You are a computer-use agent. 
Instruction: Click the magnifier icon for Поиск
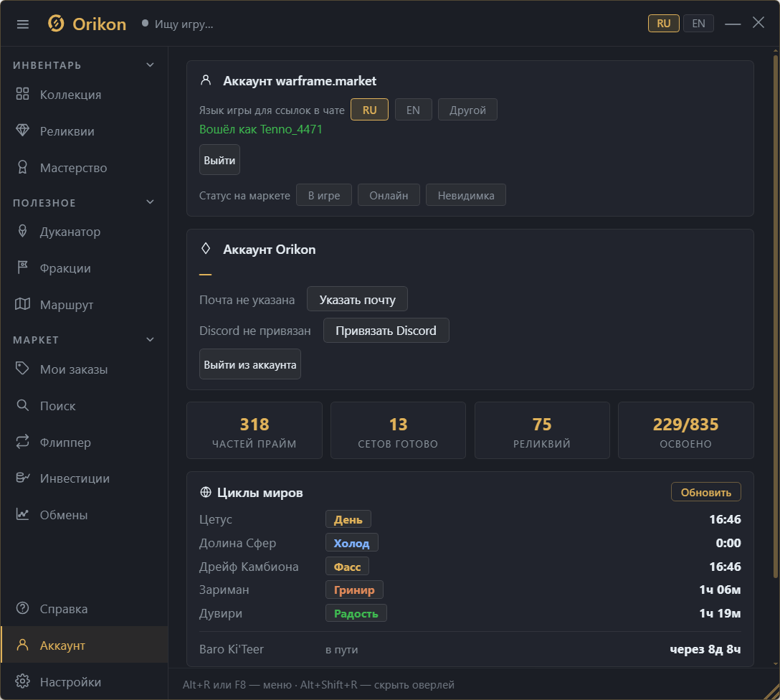(x=22, y=405)
